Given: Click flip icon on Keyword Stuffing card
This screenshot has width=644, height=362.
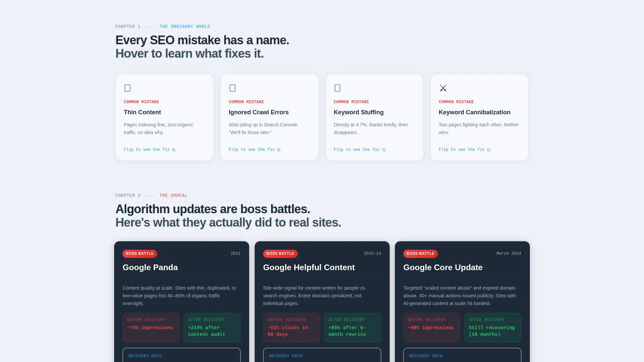Looking at the screenshot, I should [x=384, y=150].
